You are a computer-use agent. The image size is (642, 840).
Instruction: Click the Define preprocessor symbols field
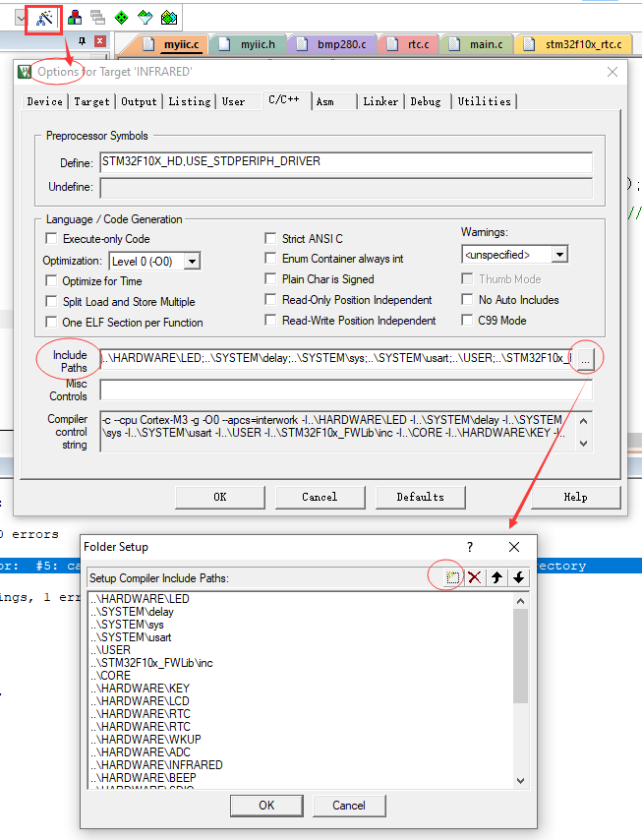(346, 161)
